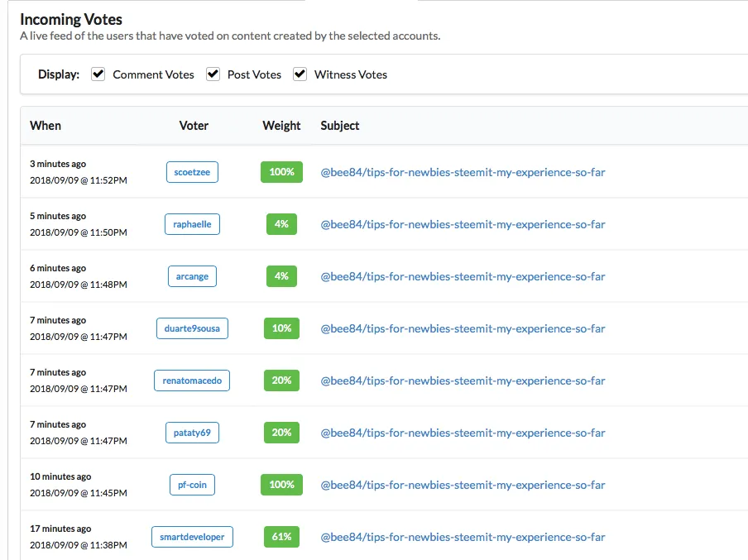Image resolution: width=748 pixels, height=560 pixels.
Task: Click the 'A live feed of the users' description
Action: [x=230, y=36]
